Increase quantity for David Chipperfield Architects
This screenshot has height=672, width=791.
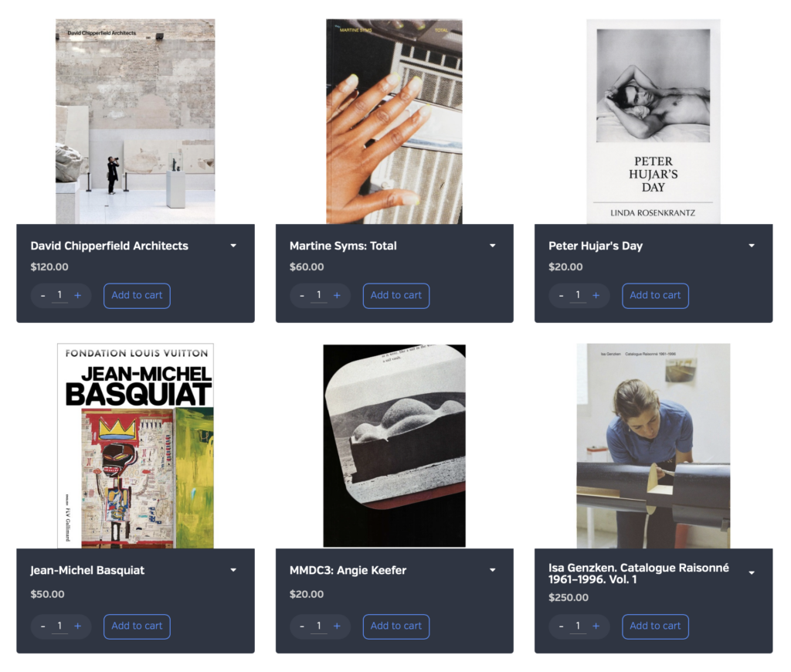(x=78, y=296)
